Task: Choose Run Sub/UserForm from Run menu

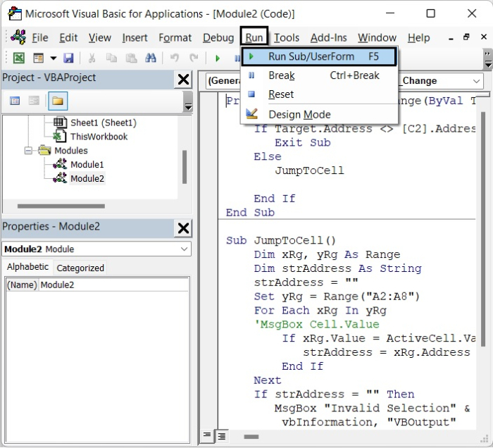Action: pos(311,56)
